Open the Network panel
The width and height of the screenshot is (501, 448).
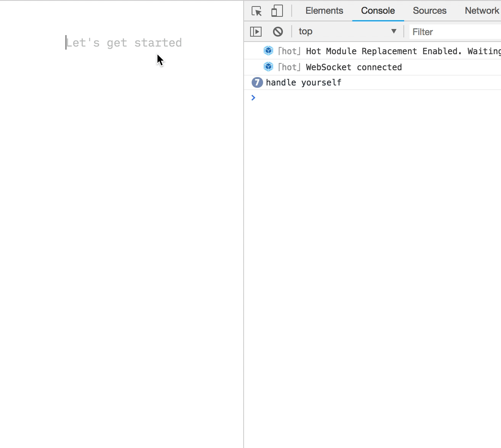pos(482,10)
